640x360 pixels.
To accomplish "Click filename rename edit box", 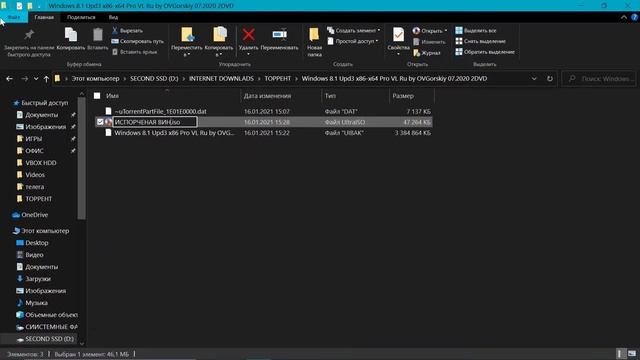I will [x=155, y=122].
